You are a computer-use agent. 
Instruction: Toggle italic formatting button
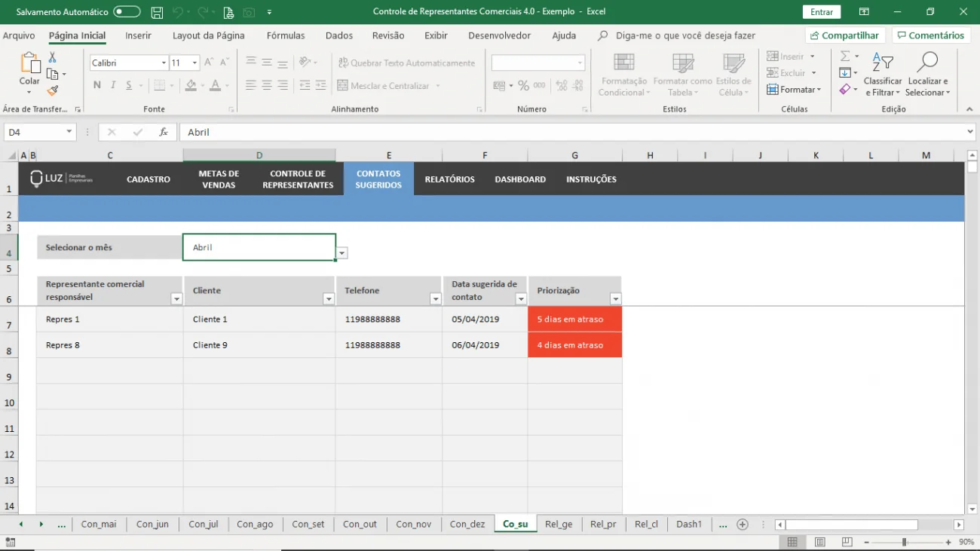point(113,85)
